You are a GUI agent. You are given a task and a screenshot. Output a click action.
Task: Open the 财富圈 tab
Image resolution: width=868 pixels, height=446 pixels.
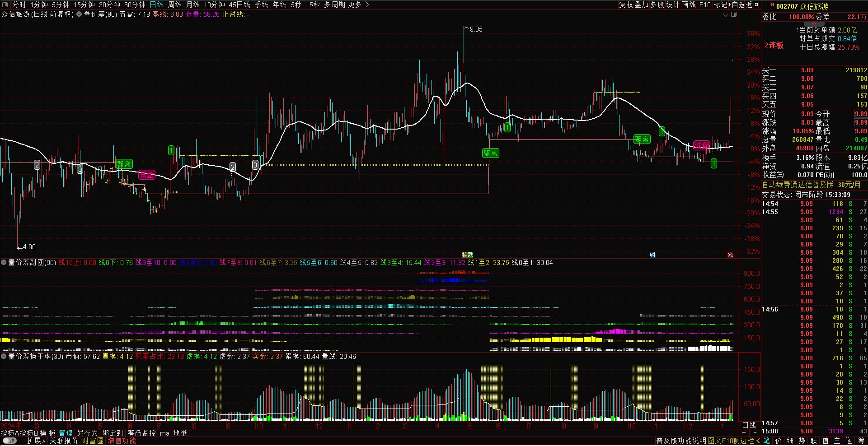click(x=93, y=441)
